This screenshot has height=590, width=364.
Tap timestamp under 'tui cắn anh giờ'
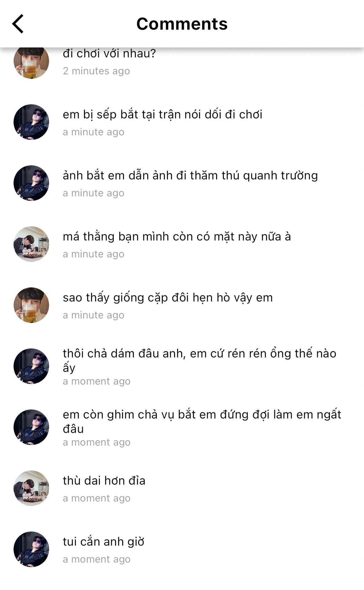click(x=97, y=559)
